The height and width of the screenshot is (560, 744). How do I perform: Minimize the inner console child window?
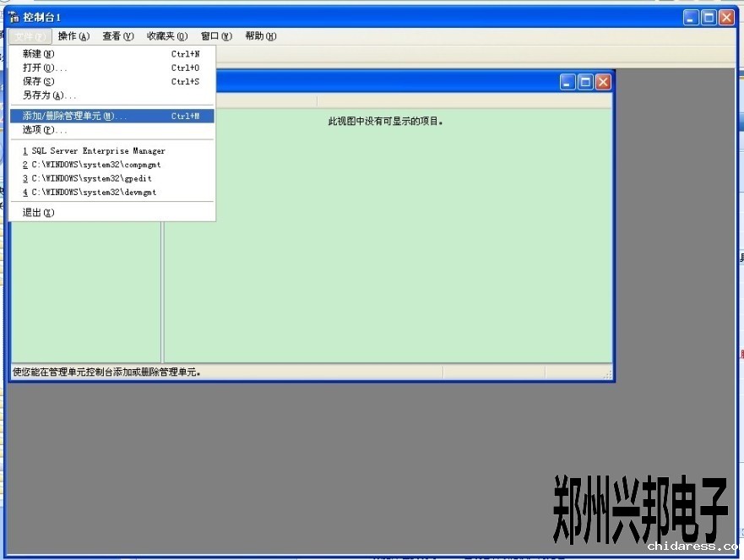[568, 82]
